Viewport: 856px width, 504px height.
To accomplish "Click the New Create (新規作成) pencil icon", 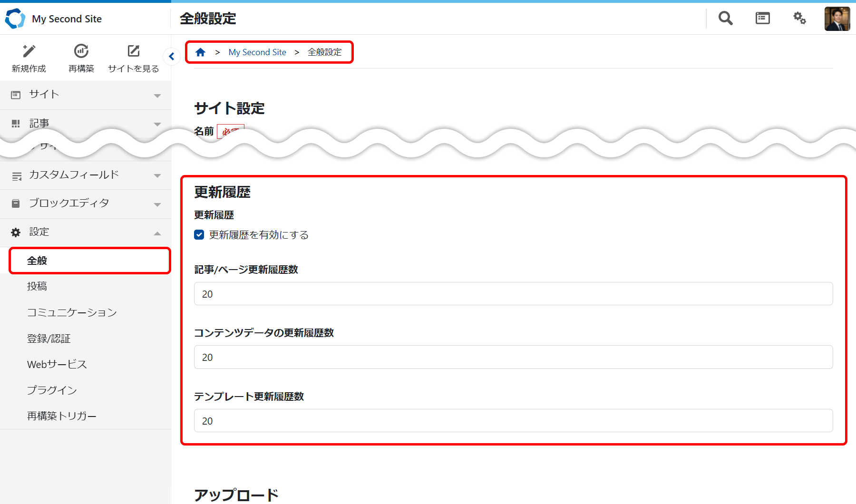I will [29, 51].
